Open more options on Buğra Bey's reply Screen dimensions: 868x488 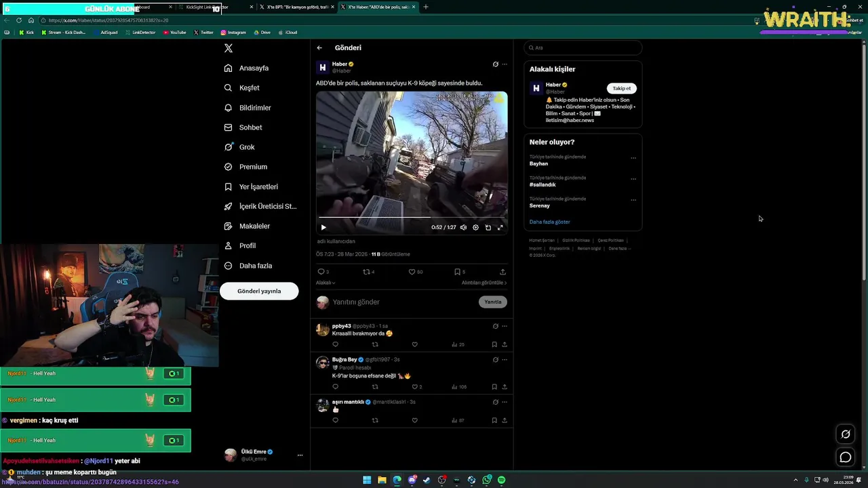(504, 359)
